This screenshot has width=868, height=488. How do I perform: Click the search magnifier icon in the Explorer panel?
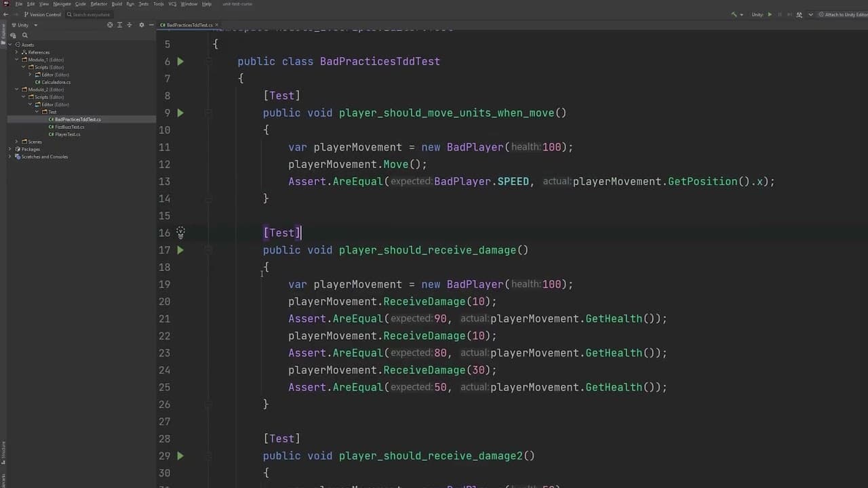[25, 35]
